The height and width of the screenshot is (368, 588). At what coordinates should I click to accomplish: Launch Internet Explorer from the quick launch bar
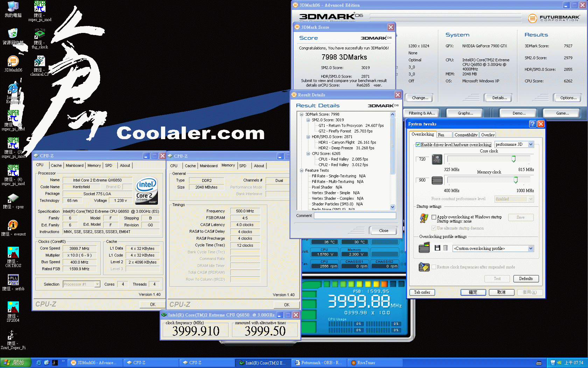39,363
